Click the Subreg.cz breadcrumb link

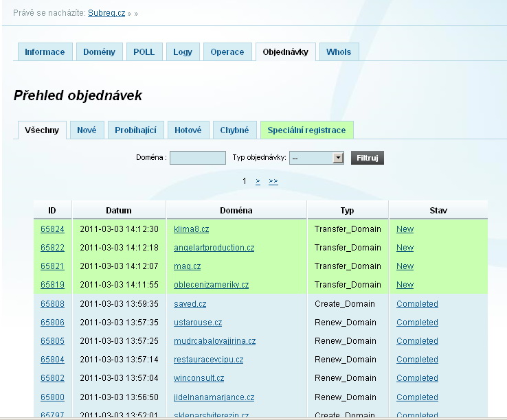coord(106,13)
